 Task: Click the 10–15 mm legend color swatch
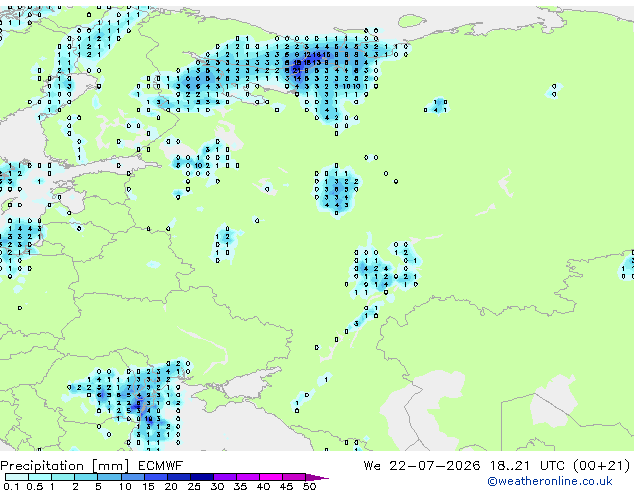(x=132, y=477)
